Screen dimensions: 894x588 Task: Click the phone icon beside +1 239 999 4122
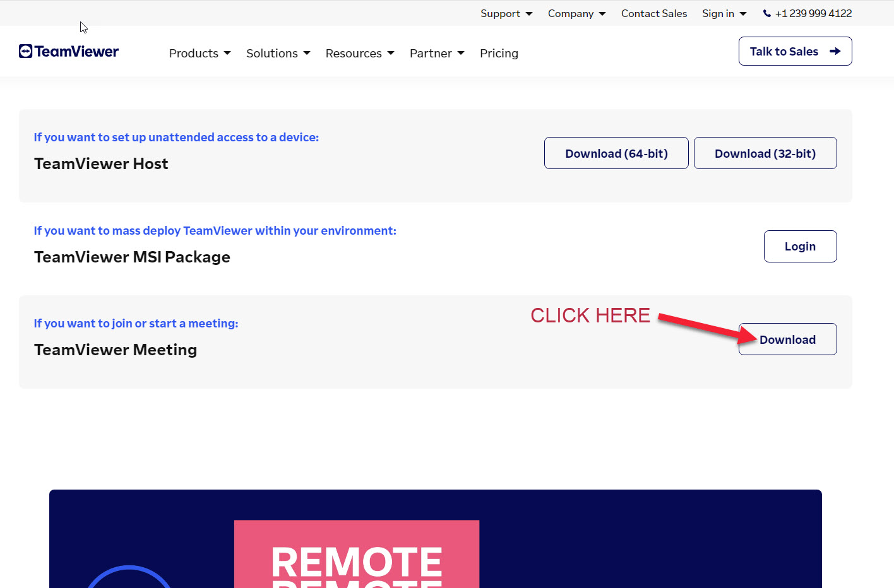767,13
